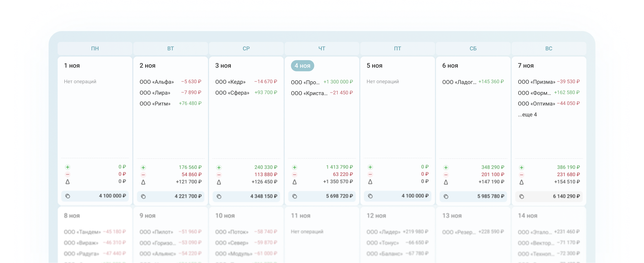Select the ООО «Оптима» operation

pos(549,104)
